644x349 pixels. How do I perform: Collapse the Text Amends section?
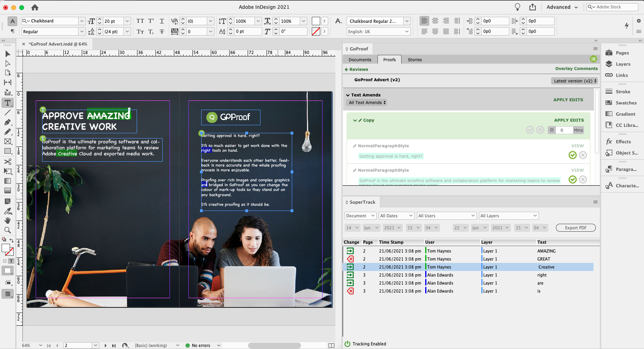pyautogui.click(x=348, y=95)
